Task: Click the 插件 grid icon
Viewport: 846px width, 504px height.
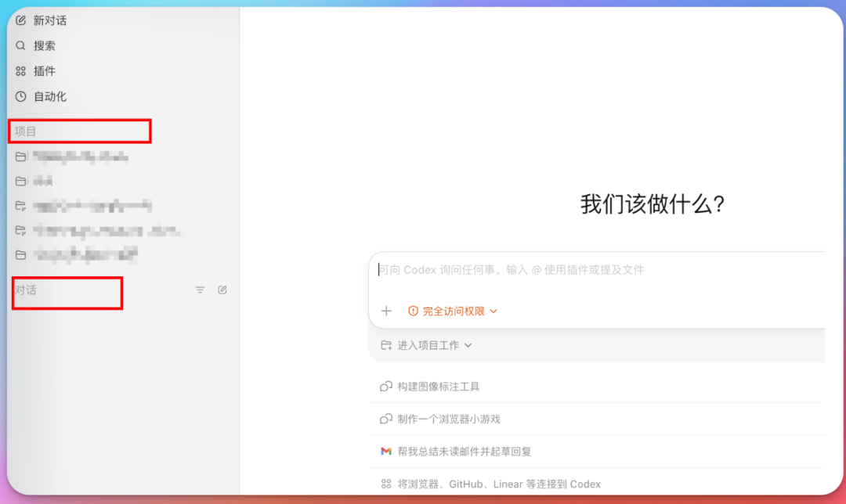Action: coord(20,71)
